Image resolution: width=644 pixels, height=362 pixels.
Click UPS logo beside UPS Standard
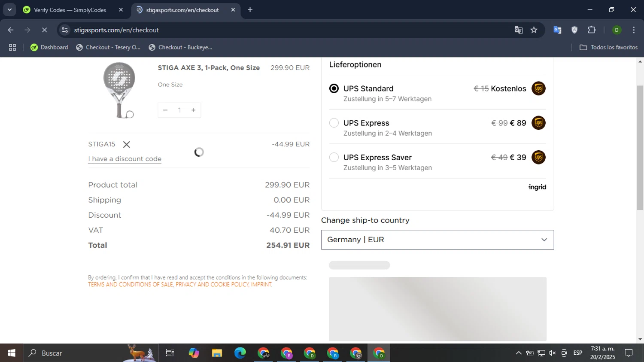click(x=538, y=88)
